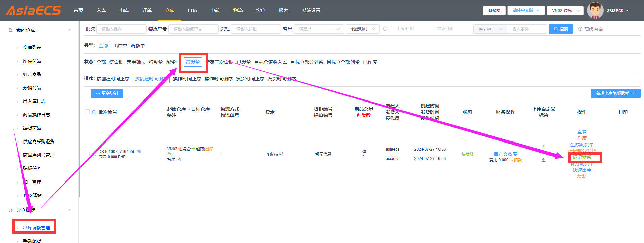Click the 我的仓库 warehouse icon
The height and width of the screenshot is (243, 644).
click(x=11, y=30)
